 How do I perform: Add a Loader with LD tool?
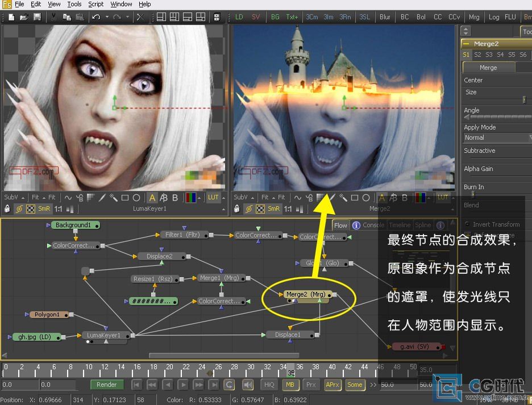click(239, 17)
